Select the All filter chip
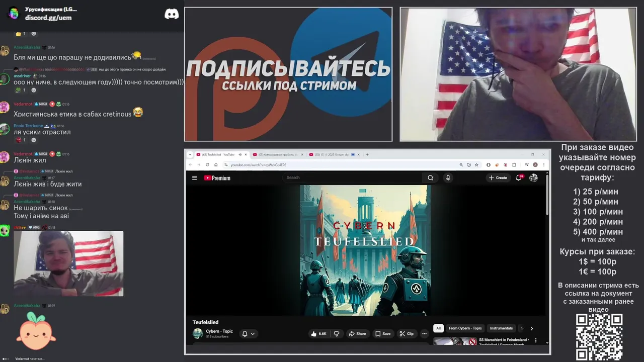 click(x=438, y=328)
